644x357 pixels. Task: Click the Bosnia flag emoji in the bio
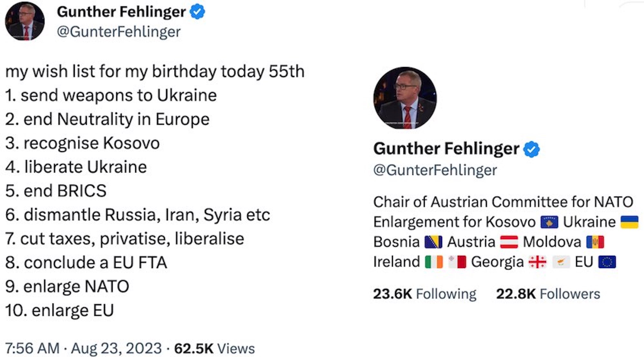(433, 242)
